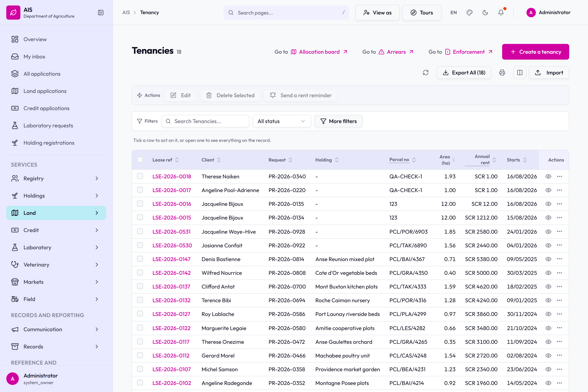Tick the select-all header checkbox
This screenshot has width=588, height=392.
tap(140, 160)
